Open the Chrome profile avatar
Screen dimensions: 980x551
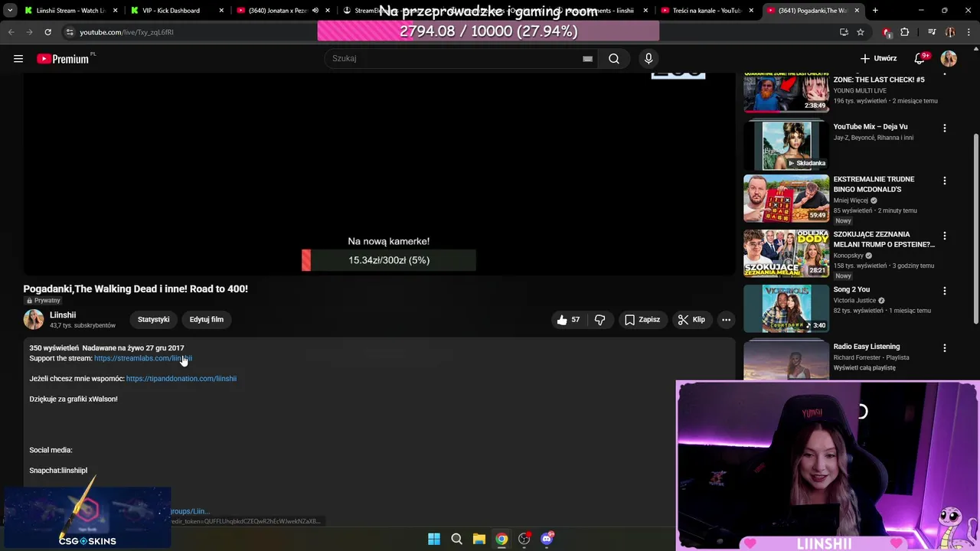pyautogui.click(x=950, y=32)
